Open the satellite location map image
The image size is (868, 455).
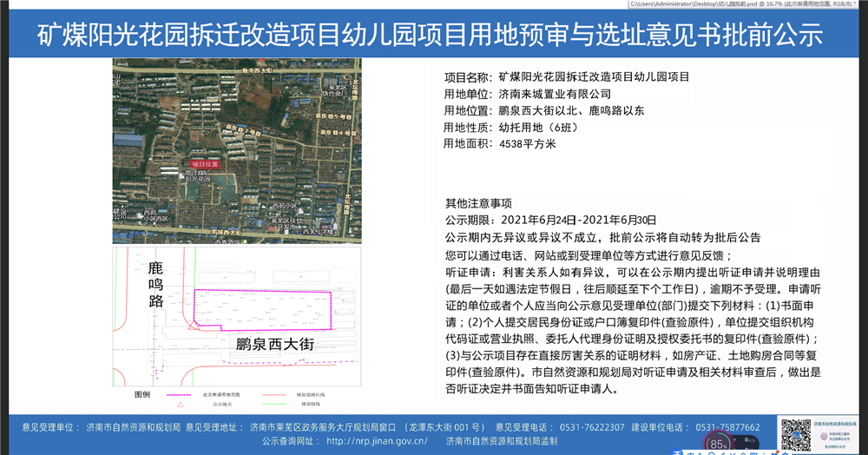point(237,151)
